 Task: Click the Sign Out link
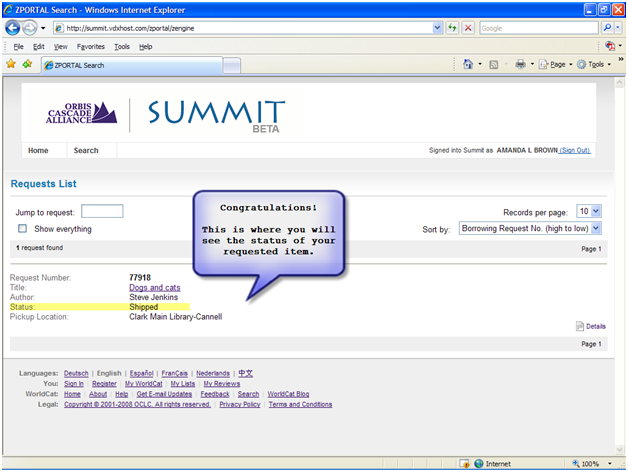click(x=575, y=150)
